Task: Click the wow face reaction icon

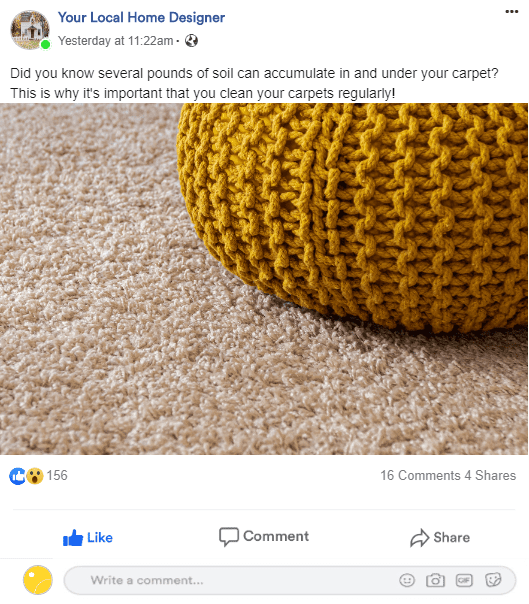Action: point(35,476)
